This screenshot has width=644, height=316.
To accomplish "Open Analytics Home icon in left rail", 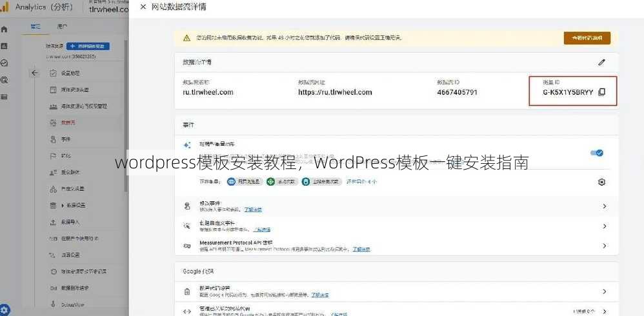I will coord(4,29).
